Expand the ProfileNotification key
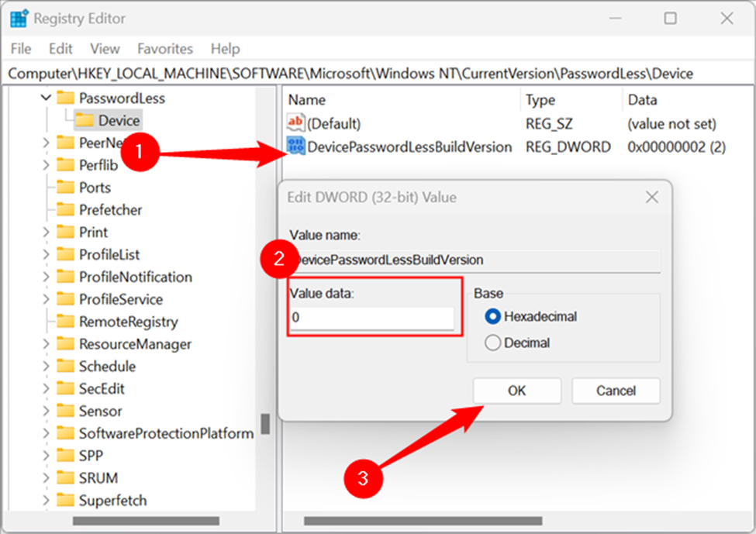Viewport: 756px width, 534px height. (x=46, y=277)
